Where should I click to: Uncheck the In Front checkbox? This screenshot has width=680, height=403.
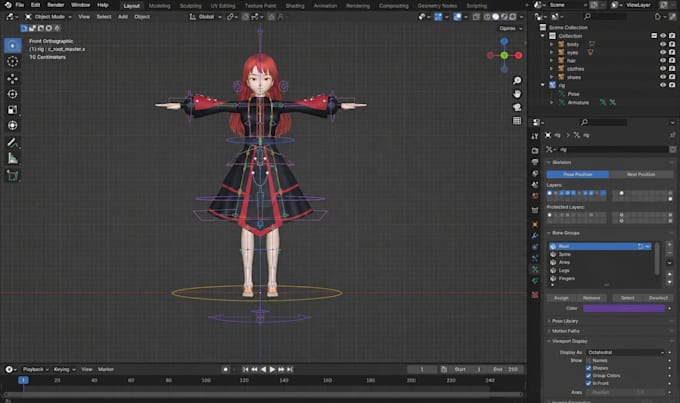588,383
